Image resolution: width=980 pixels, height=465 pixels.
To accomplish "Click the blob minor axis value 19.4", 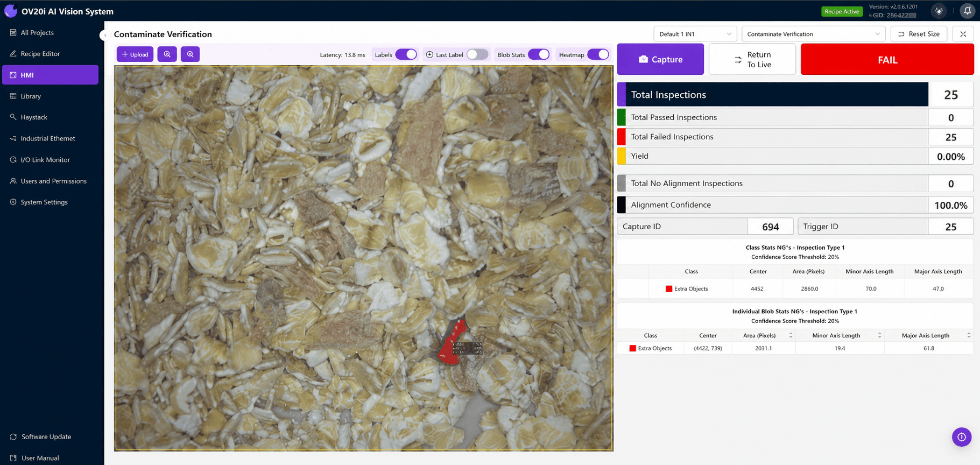I will pos(840,349).
